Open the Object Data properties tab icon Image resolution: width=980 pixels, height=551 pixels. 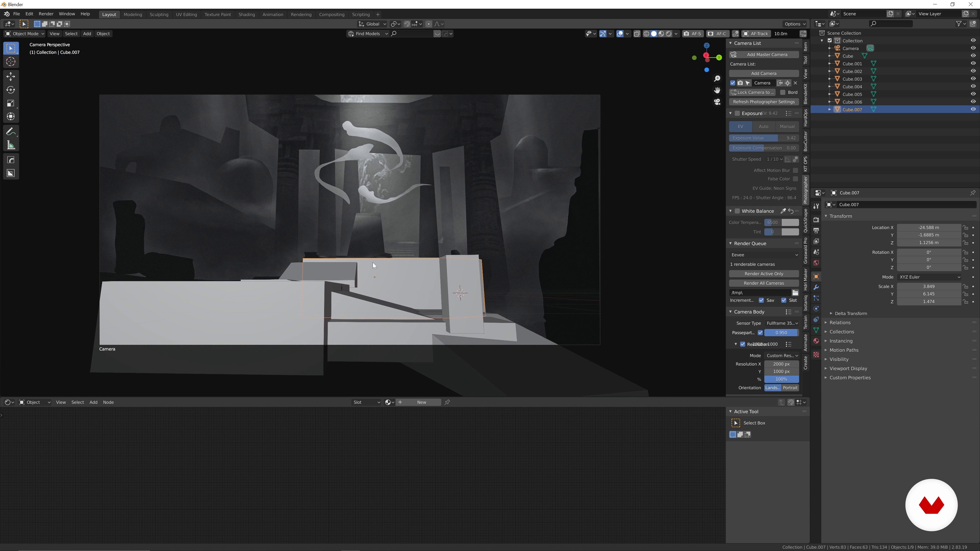(x=816, y=330)
